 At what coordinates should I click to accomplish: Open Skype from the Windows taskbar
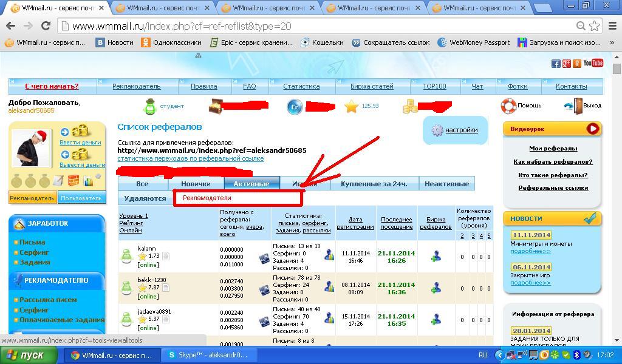tap(208, 355)
